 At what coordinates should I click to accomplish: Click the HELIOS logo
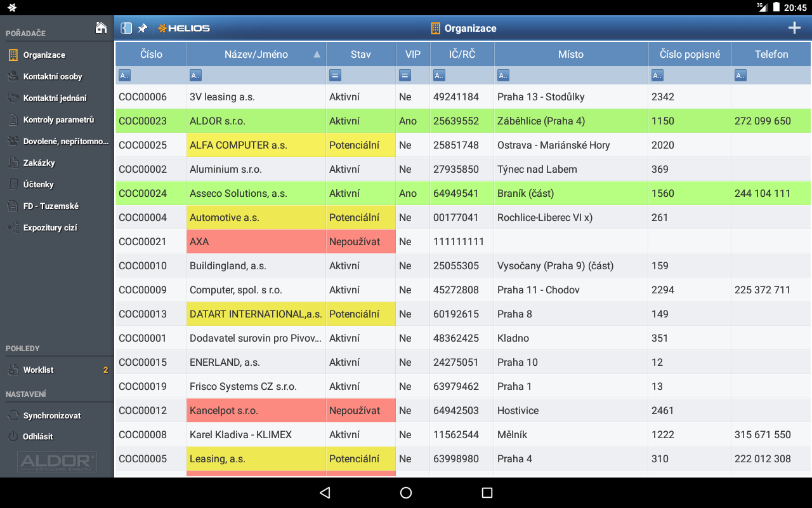(x=184, y=28)
